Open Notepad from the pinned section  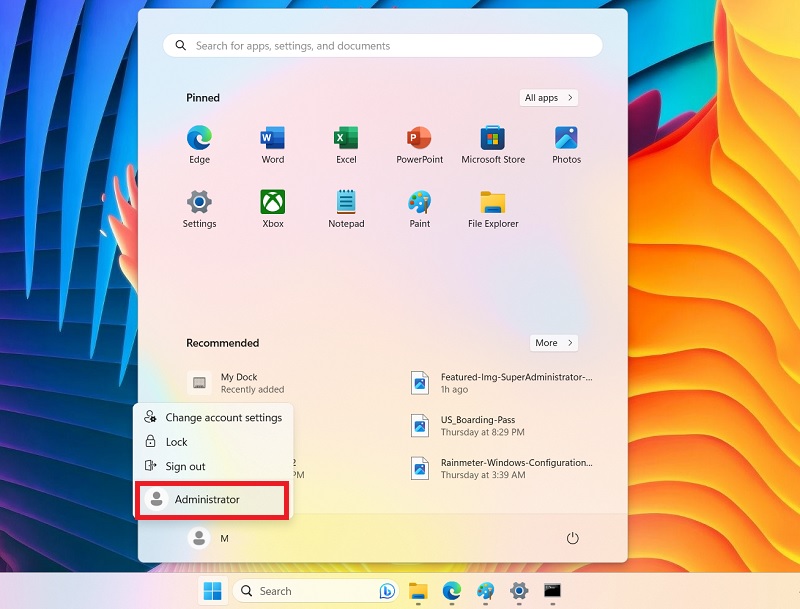click(346, 205)
